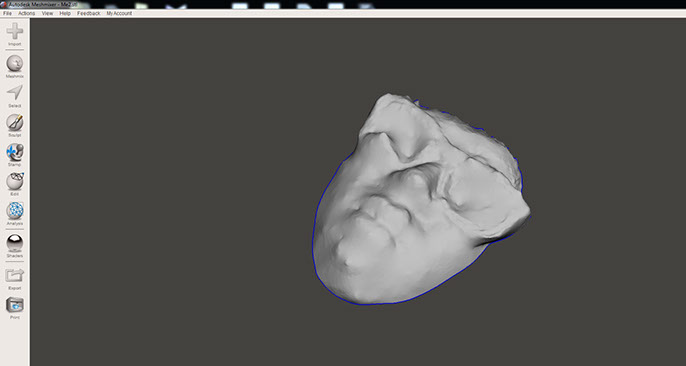Open the Shaders sphere icon
The height and width of the screenshot is (366, 686).
pyautogui.click(x=15, y=243)
